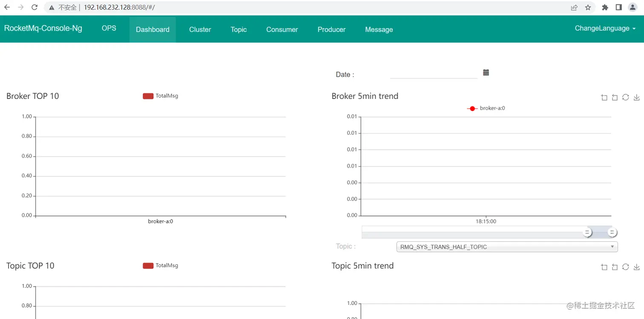Click the start handle of the trend zoom slider

[x=587, y=232]
